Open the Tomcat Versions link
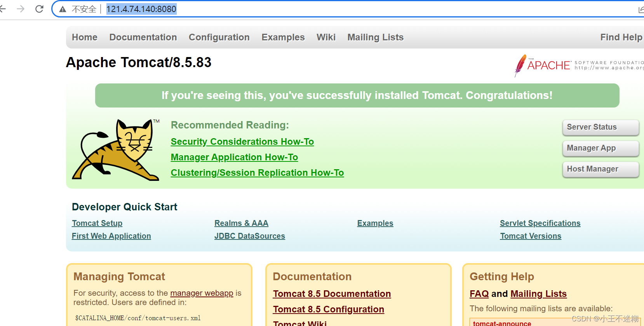 (x=531, y=236)
